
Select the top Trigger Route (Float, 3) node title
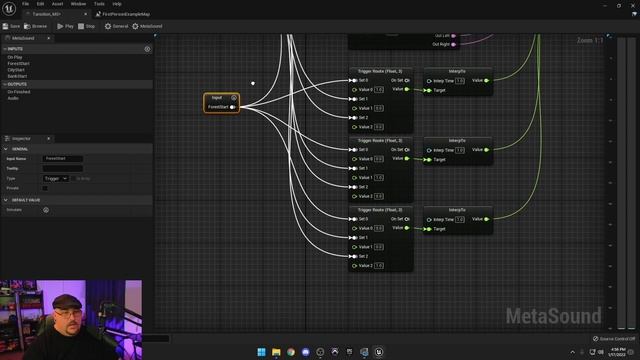pyautogui.click(x=380, y=71)
